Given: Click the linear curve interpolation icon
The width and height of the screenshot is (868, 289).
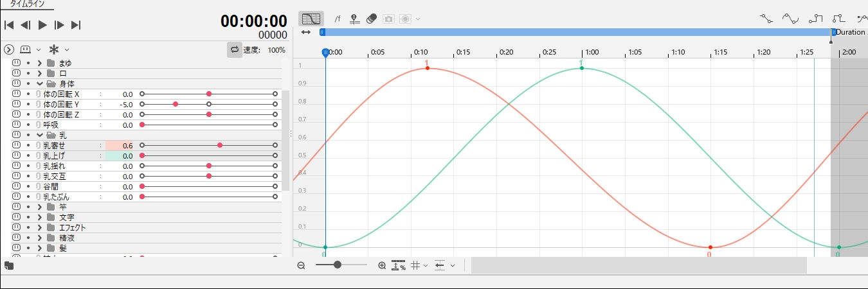Looking at the screenshot, I should [x=765, y=19].
